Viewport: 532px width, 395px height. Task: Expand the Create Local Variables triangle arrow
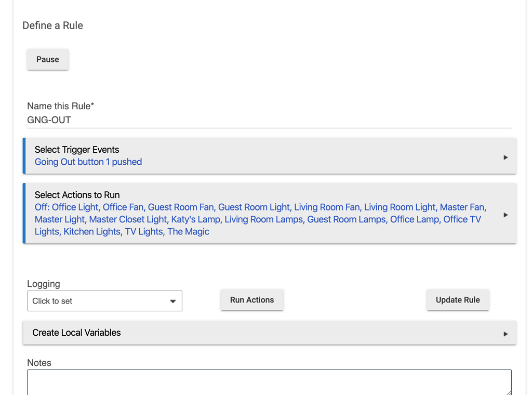[506, 334]
